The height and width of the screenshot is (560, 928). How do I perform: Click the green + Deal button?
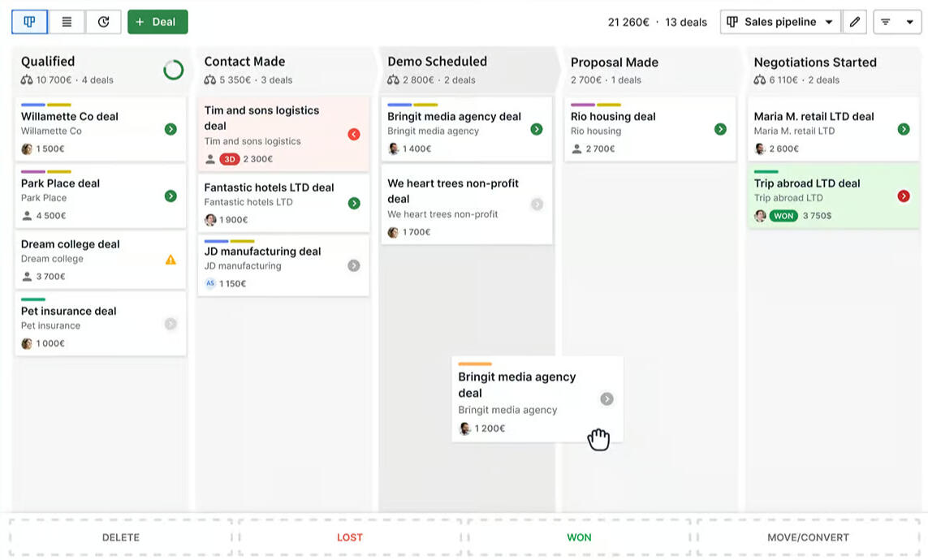(x=158, y=22)
